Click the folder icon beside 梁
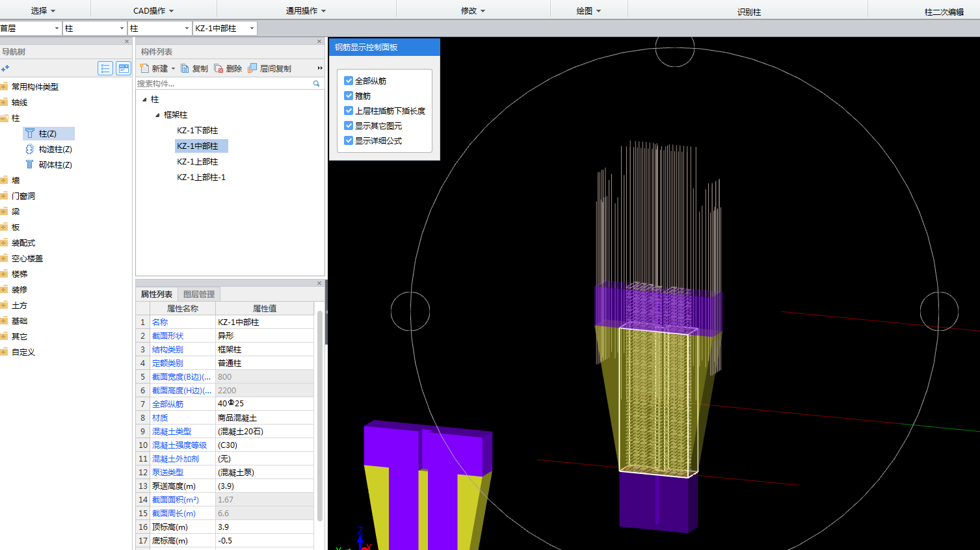Image resolution: width=980 pixels, height=550 pixels. point(4,211)
